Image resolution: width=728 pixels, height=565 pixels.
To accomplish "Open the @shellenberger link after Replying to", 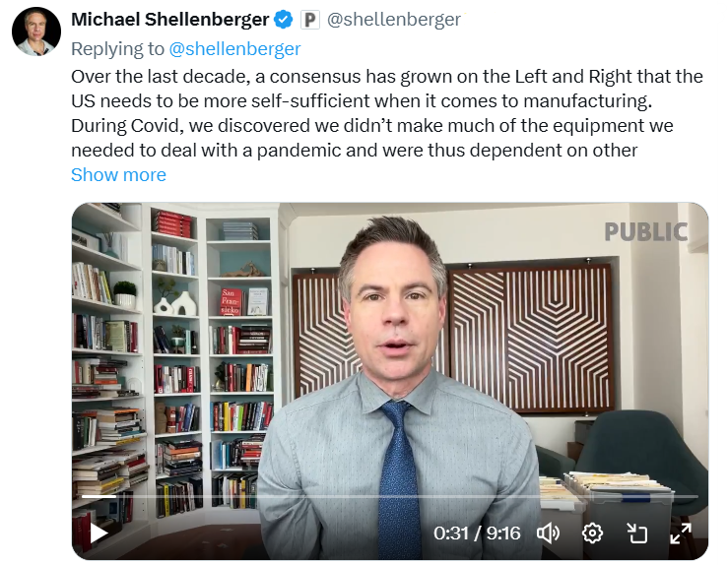I will [x=234, y=48].
